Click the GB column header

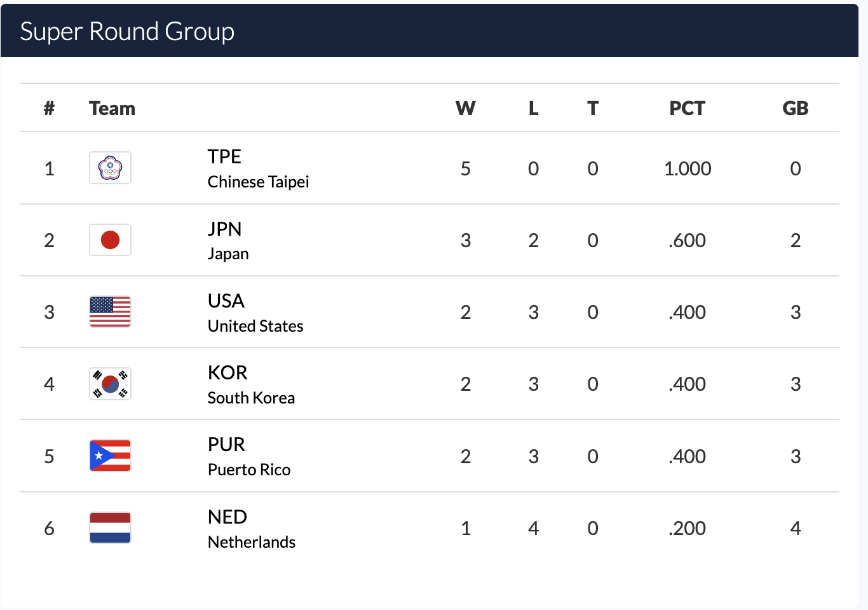[795, 108]
